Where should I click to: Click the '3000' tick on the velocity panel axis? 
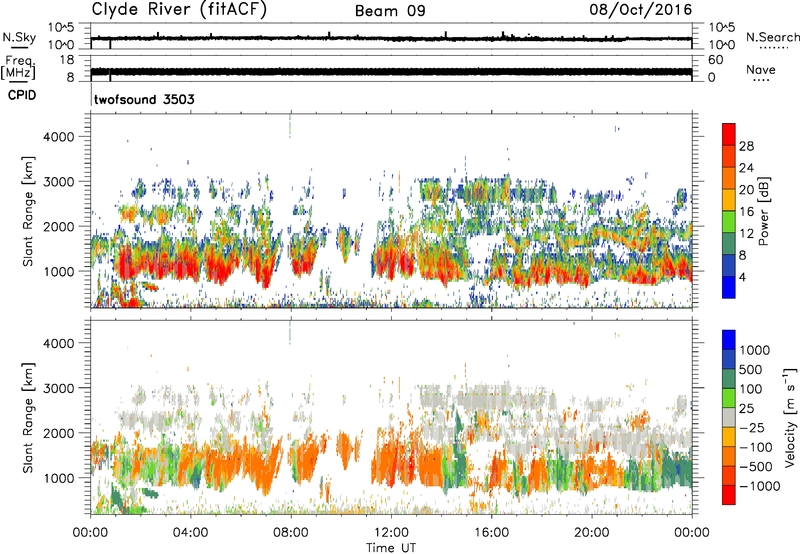(x=59, y=388)
